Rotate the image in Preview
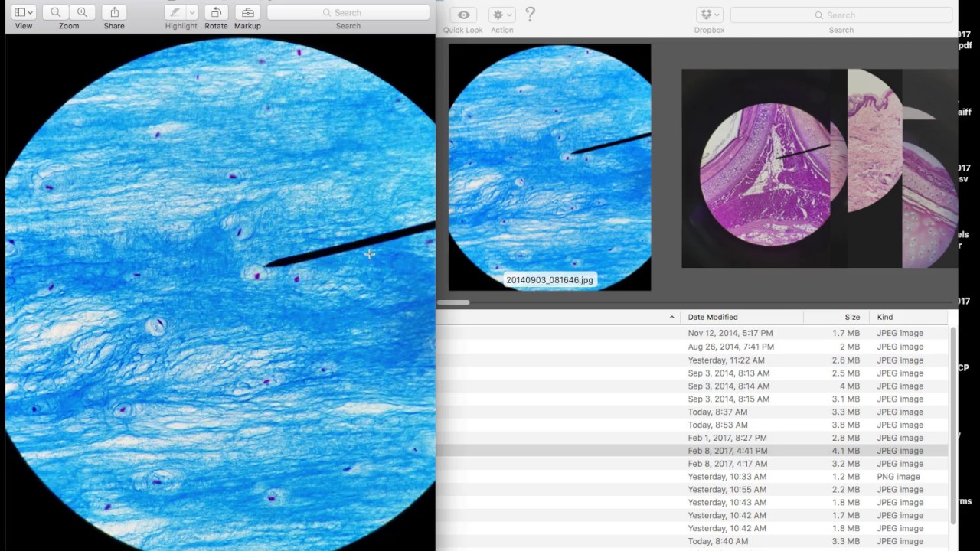Image resolution: width=980 pixels, height=551 pixels. [216, 13]
